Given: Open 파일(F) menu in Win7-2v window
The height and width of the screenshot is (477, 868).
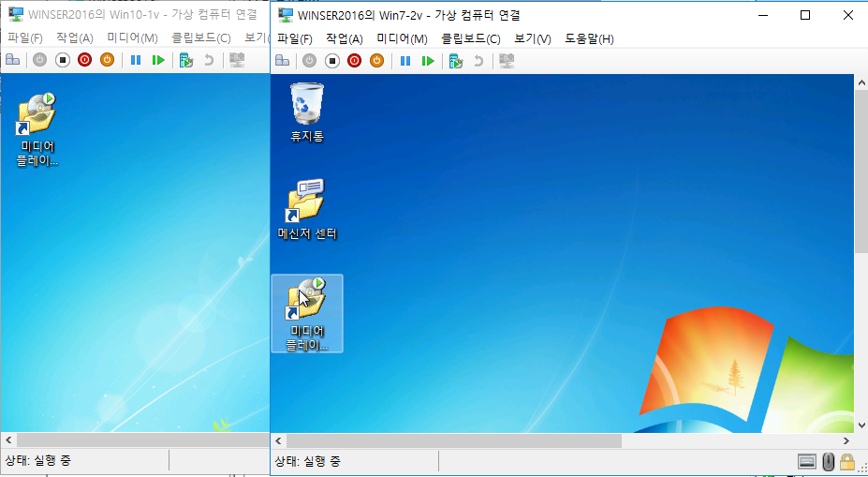Looking at the screenshot, I should coord(295,38).
